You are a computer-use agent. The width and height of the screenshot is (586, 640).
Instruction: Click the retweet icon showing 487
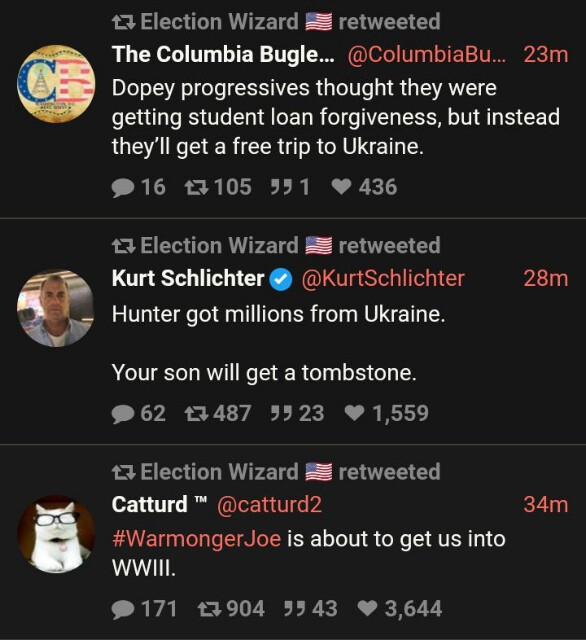(x=197, y=413)
